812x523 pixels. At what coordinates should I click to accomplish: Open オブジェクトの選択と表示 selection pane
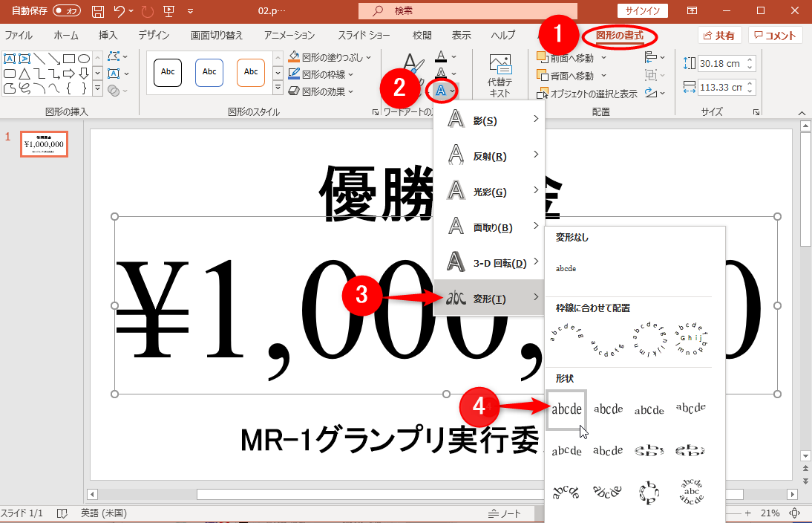(587, 94)
